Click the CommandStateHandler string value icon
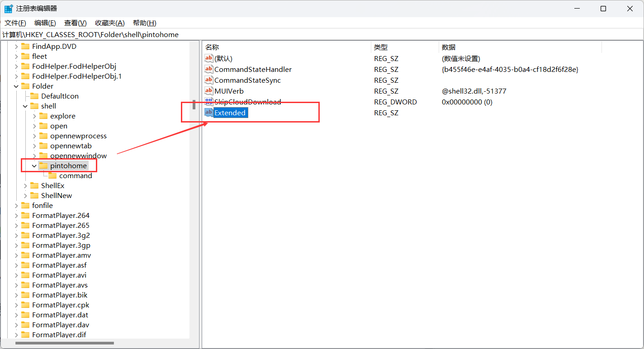Screen dimensions: 644x349 [x=208, y=69]
